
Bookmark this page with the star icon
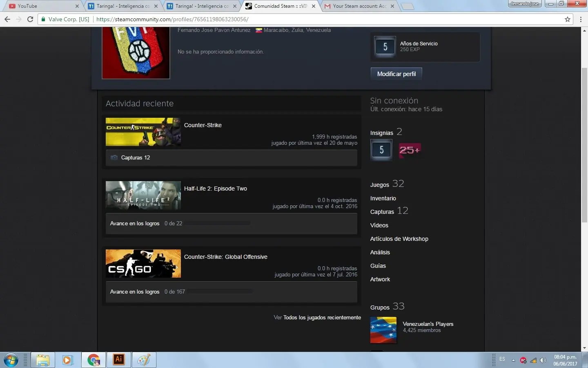[568, 19]
